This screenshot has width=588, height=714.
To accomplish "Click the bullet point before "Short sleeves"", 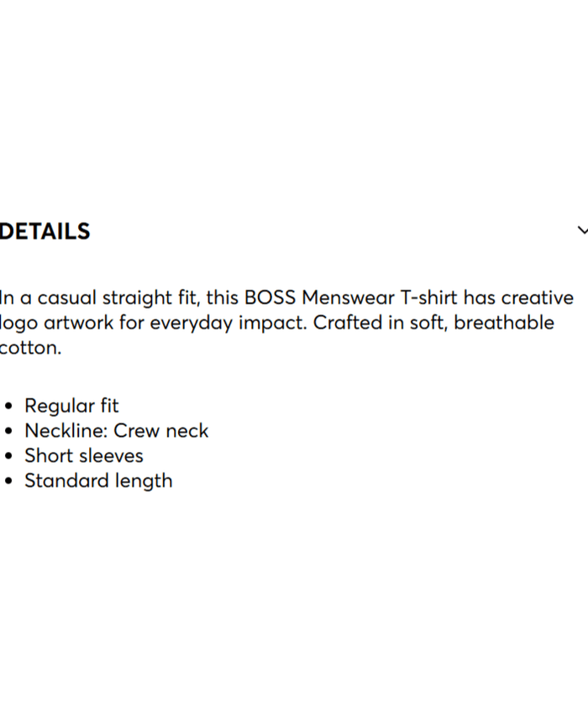I will 9,457.
